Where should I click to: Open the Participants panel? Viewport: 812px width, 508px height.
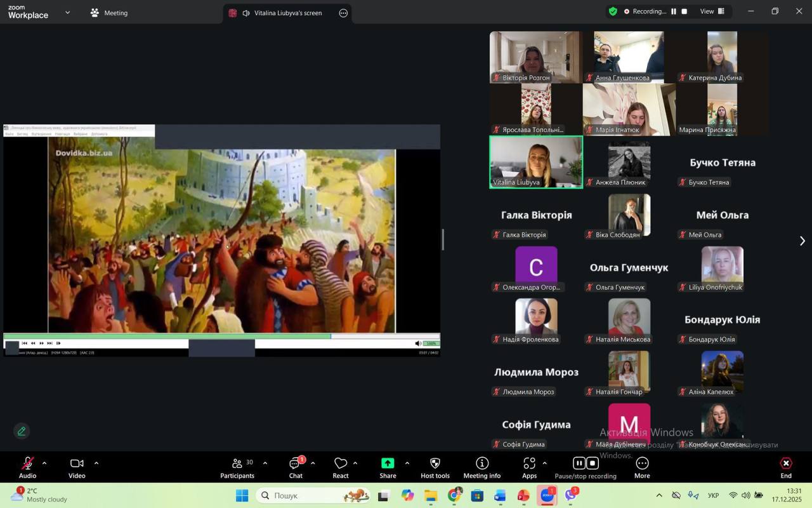237,467
